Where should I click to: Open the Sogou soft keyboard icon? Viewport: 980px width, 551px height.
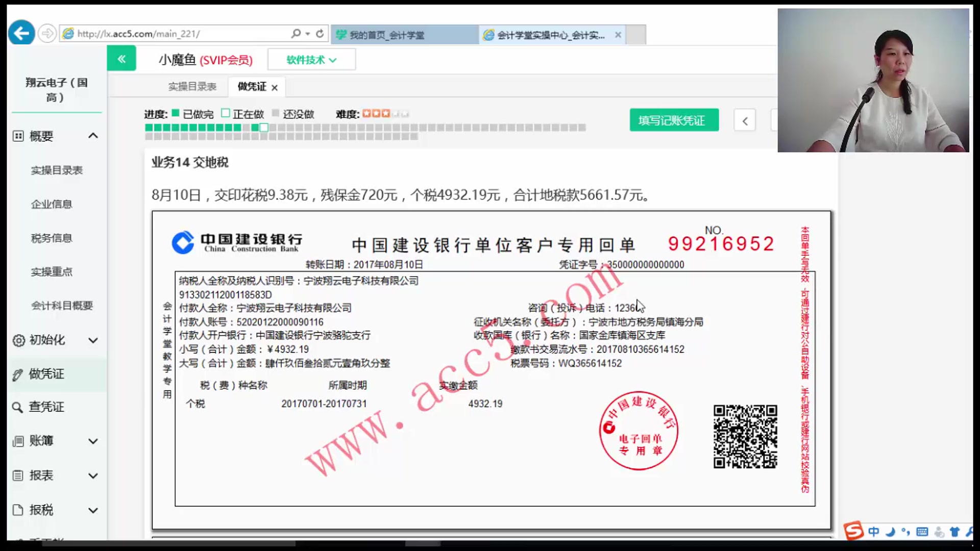922,532
